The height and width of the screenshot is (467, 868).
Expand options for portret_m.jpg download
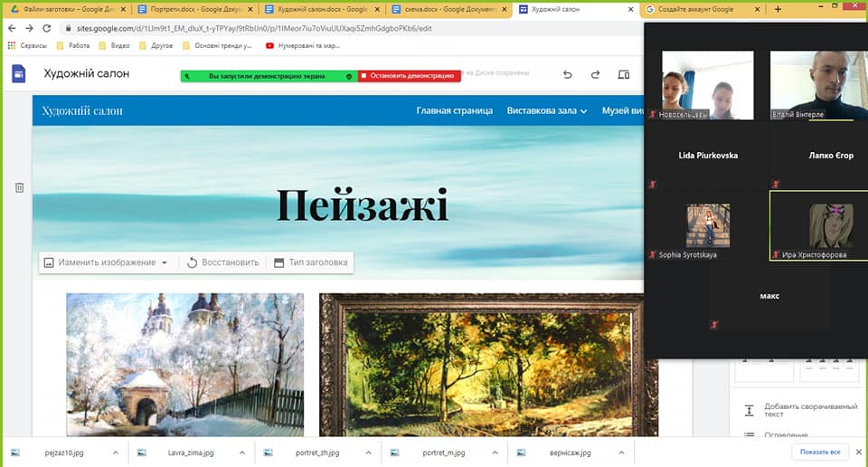click(x=495, y=453)
